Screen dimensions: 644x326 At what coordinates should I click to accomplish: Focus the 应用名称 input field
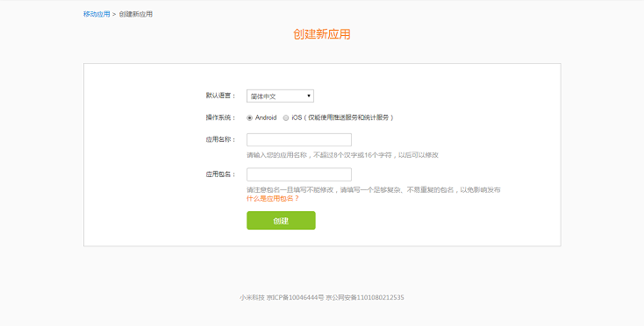pos(299,139)
